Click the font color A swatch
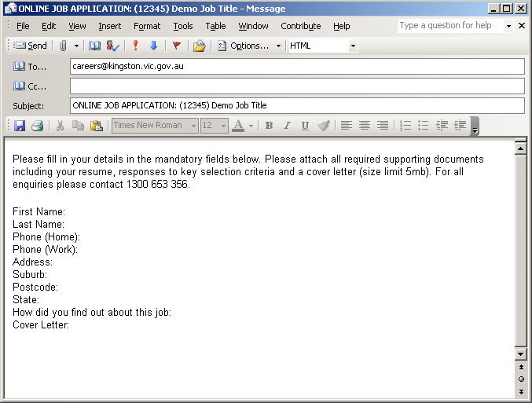The image size is (532, 403). [238, 126]
